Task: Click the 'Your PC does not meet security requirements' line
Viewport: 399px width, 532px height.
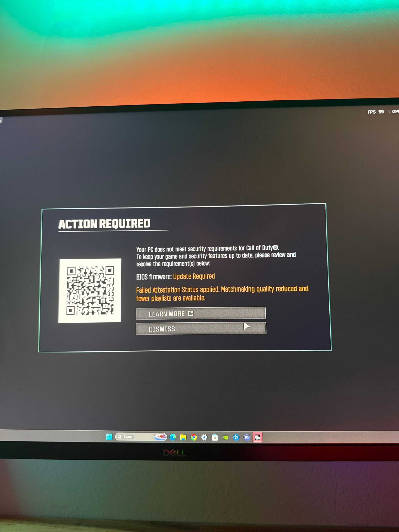Action: (208, 249)
